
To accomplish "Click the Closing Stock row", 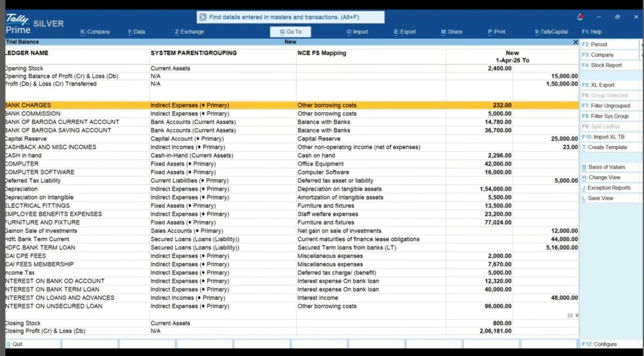I will click(x=291, y=323).
